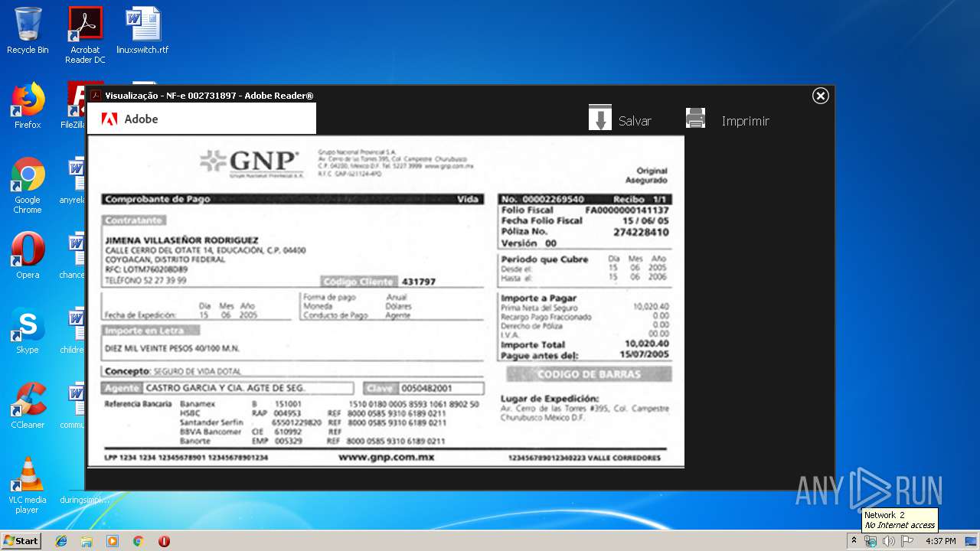Click the Action Center flag icon

pyautogui.click(x=907, y=541)
